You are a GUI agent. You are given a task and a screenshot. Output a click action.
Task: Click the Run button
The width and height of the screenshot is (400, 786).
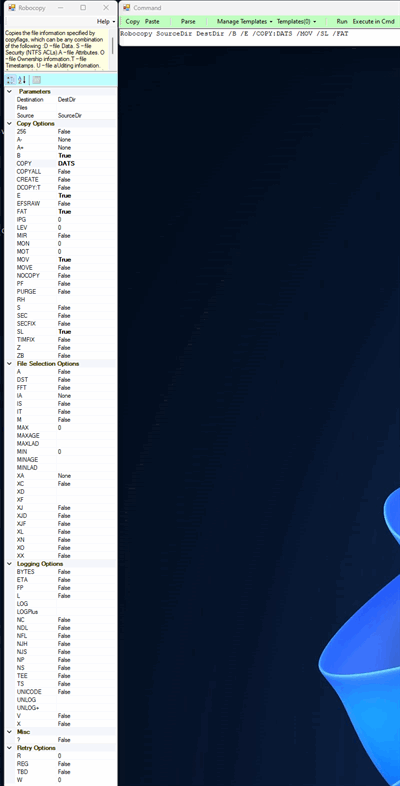click(x=342, y=22)
